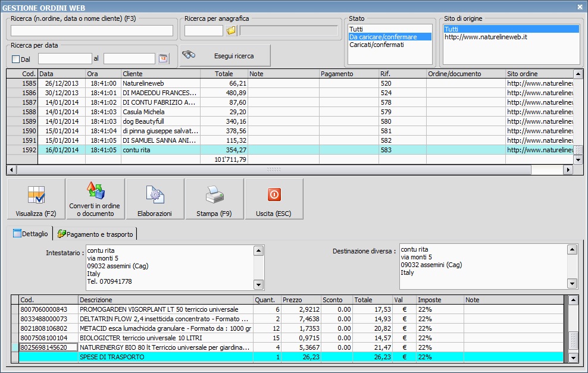This screenshot has width=588, height=373.
Task: Click the folder icon beside anagrafica field
Action: coord(232,30)
